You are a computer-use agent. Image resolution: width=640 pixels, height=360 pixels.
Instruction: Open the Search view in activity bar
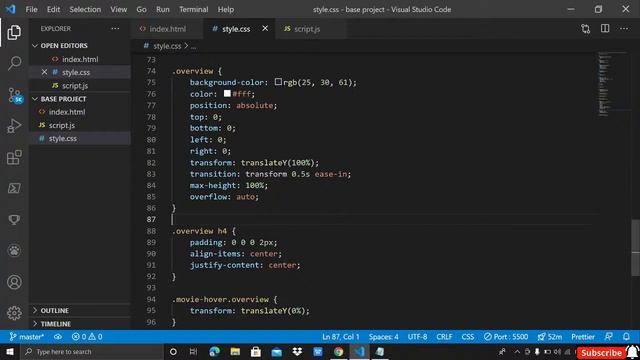[x=14, y=63]
